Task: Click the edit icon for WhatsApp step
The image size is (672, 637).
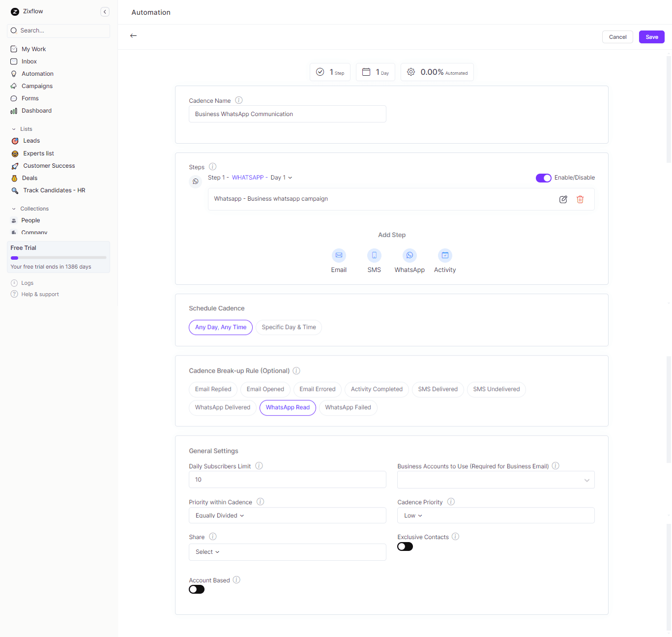Action: (563, 199)
